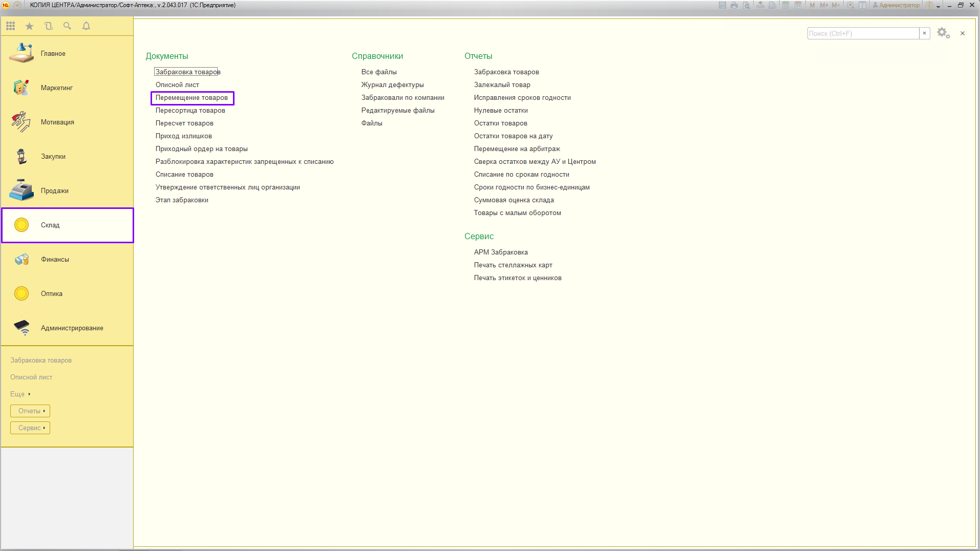Open the History scroll icon
This screenshot has width=980, height=551.
pyautogui.click(x=49, y=26)
